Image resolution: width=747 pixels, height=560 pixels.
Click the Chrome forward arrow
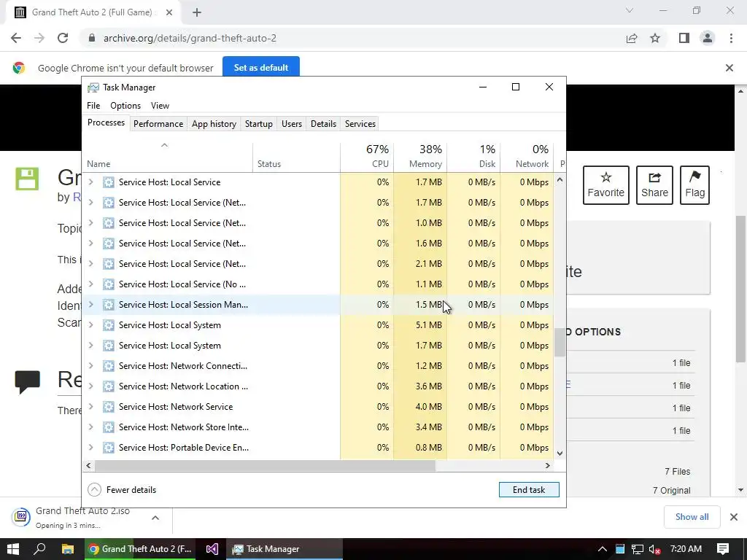(39, 38)
